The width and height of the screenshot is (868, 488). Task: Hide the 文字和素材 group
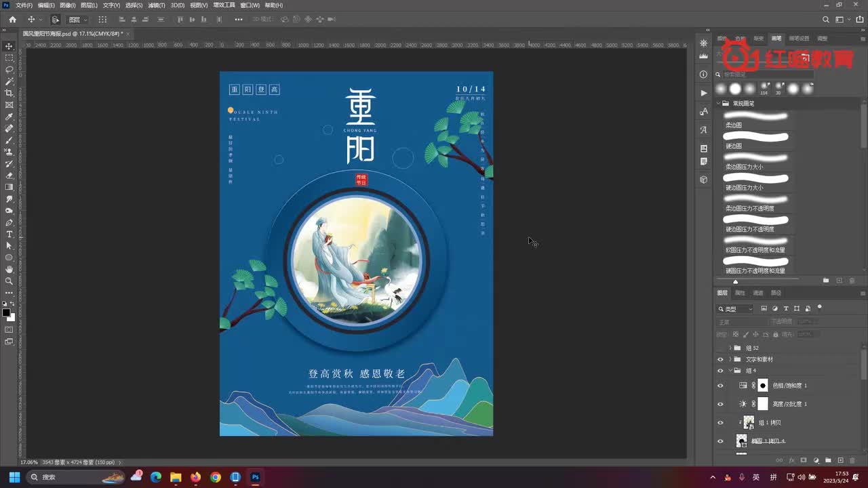(x=720, y=359)
